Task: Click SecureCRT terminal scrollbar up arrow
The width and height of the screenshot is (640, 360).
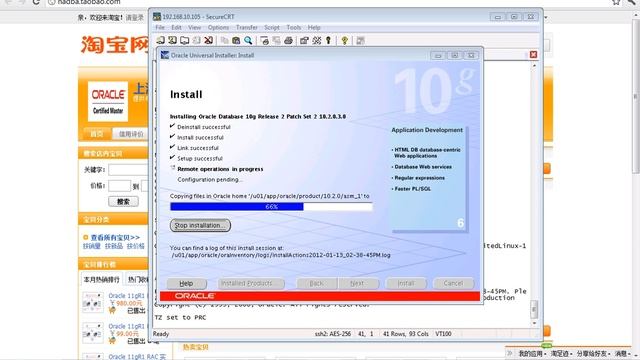Action: tap(534, 66)
